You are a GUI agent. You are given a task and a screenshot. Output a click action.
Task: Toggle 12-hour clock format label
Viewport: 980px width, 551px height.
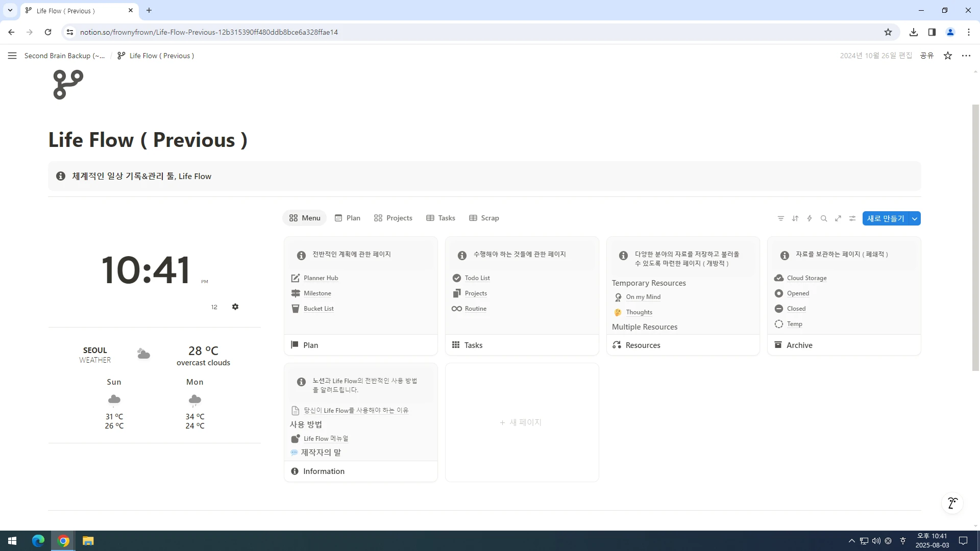(x=214, y=307)
